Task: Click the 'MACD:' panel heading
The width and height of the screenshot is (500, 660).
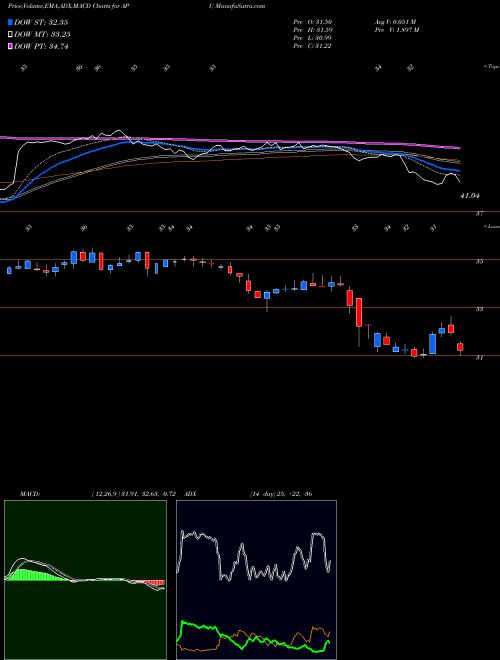Action: (x=30, y=494)
